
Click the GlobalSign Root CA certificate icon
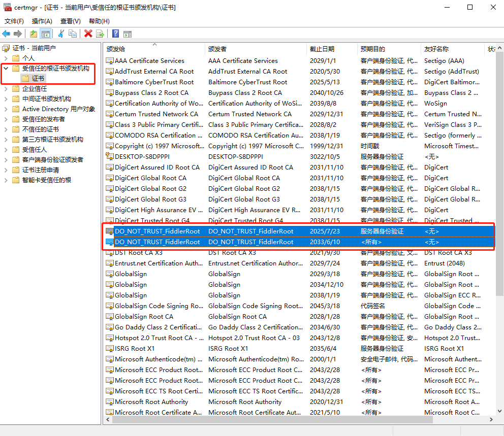click(x=110, y=317)
